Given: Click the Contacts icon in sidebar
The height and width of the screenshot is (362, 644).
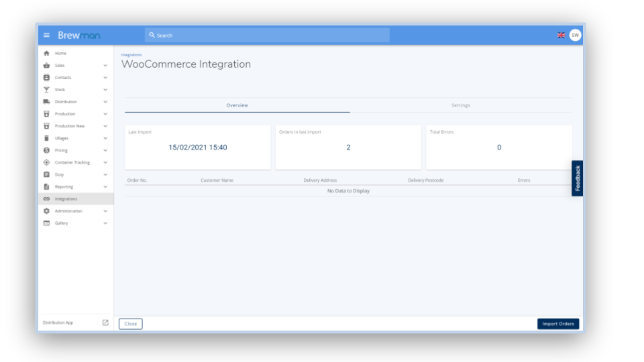Looking at the screenshot, I should tap(46, 78).
